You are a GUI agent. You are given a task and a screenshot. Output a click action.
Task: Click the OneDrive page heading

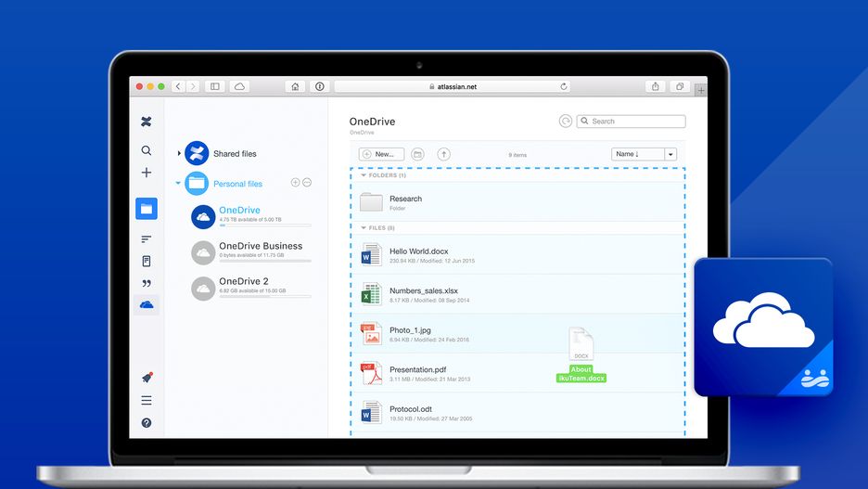point(372,122)
